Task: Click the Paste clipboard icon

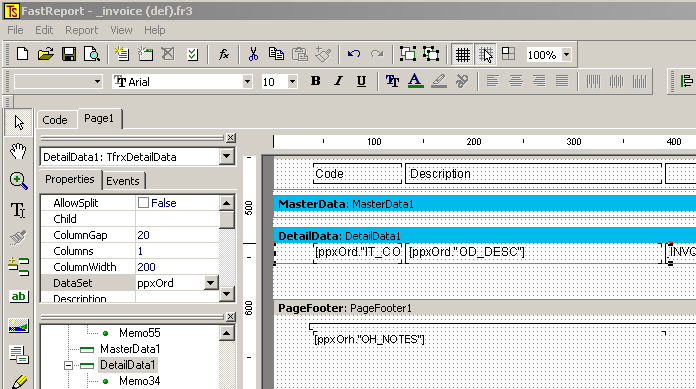Action: point(300,54)
